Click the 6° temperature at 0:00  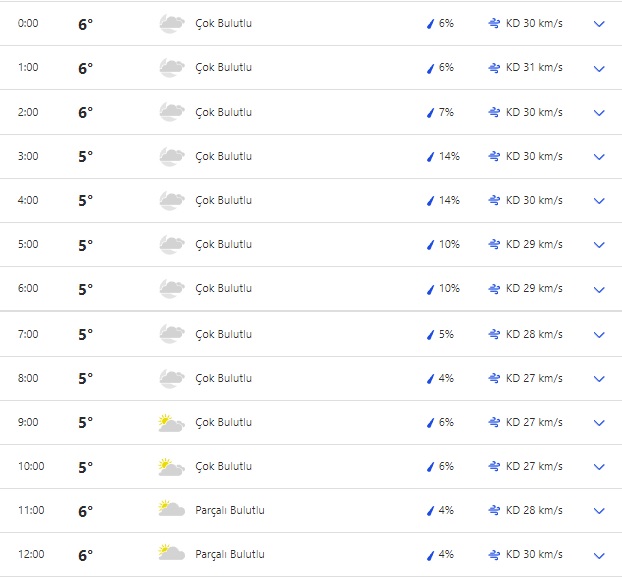(86, 24)
